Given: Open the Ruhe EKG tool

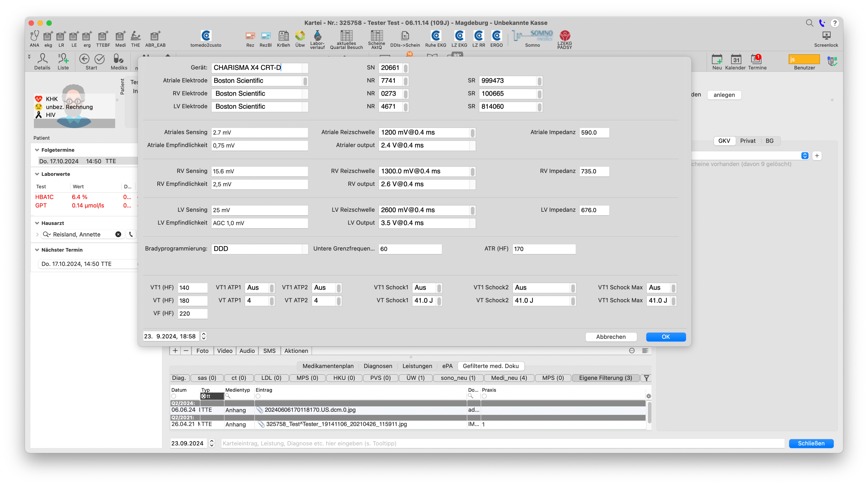Looking at the screenshot, I should coord(435,36).
